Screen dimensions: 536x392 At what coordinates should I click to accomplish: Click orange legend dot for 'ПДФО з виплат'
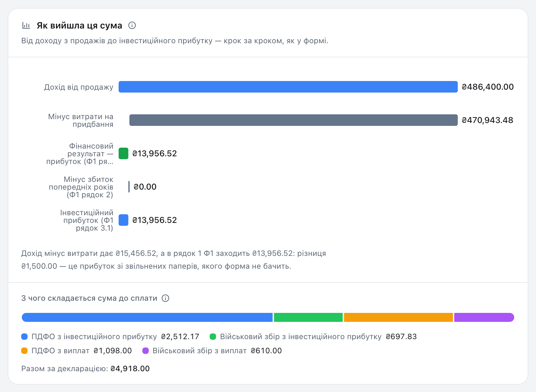[24, 351]
